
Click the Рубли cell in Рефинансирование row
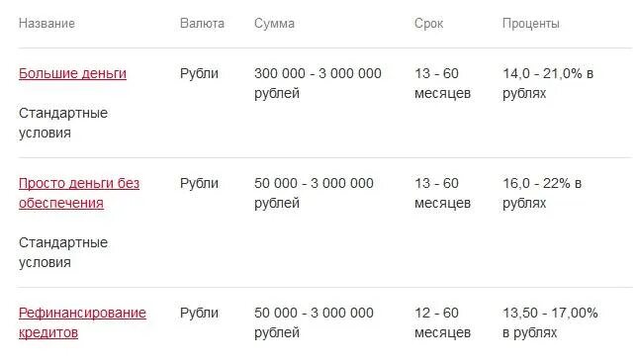click(x=199, y=313)
